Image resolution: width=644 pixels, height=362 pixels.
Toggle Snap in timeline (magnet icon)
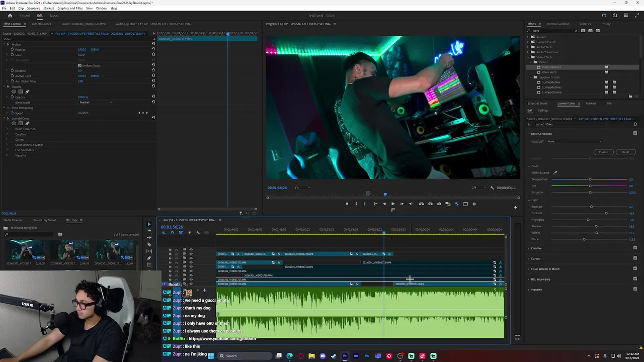(x=172, y=232)
